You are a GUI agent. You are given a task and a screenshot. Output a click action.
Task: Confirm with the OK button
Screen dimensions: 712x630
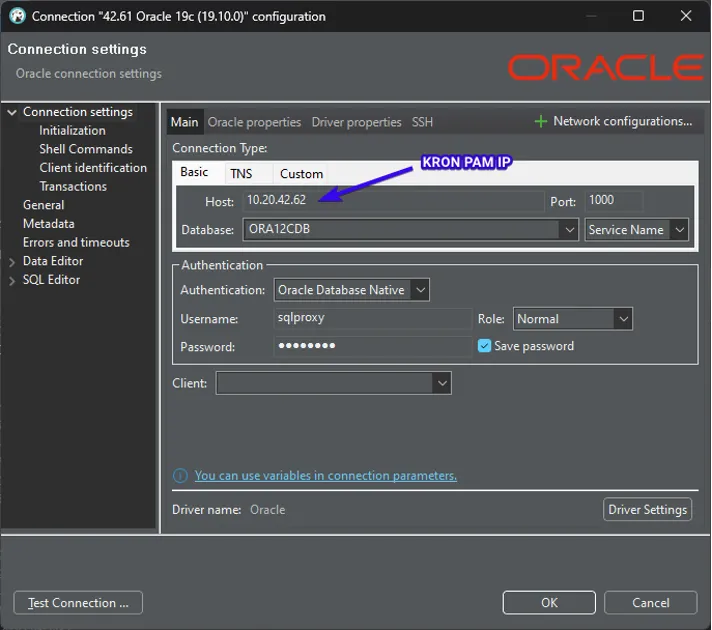pos(549,603)
